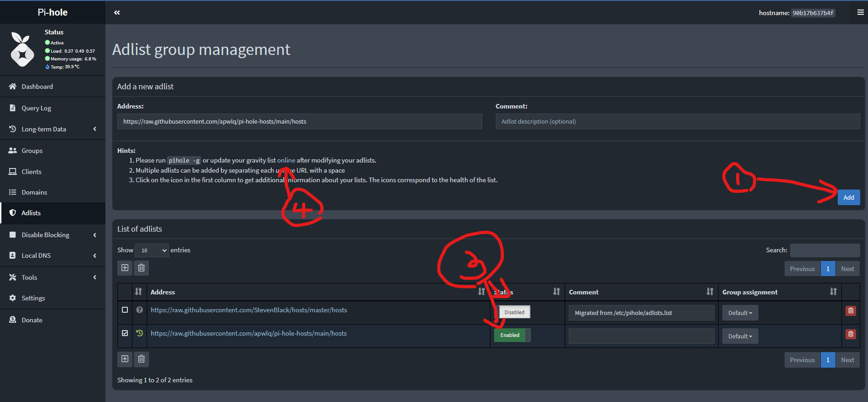Open the Dashboard page
This screenshot has width=868, height=402.
[x=53, y=87]
